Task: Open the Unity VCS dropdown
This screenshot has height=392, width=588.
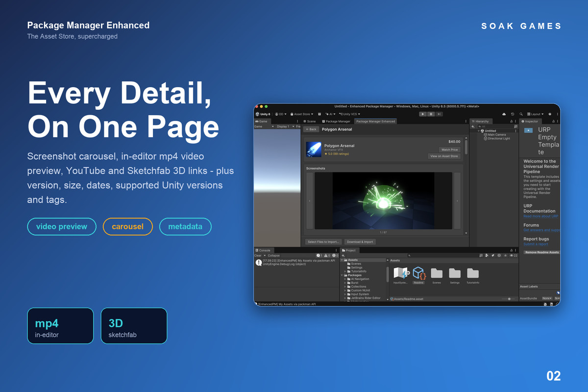Action: point(349,114)
